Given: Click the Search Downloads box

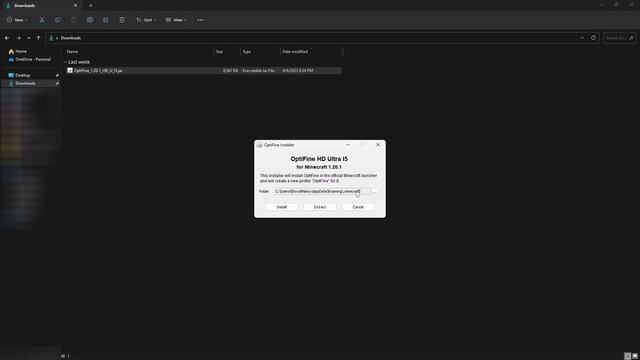Looking at the screenshot, I should coord(619,38).
